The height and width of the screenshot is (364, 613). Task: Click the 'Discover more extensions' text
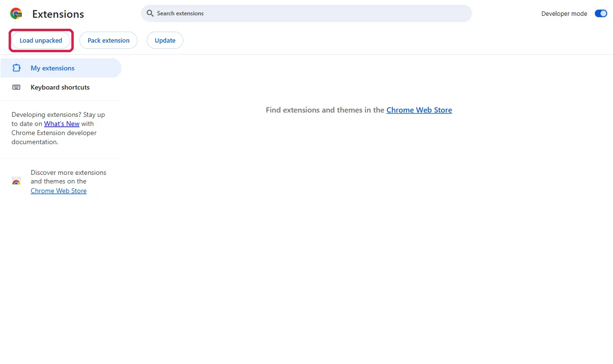(x=68, y=172)
